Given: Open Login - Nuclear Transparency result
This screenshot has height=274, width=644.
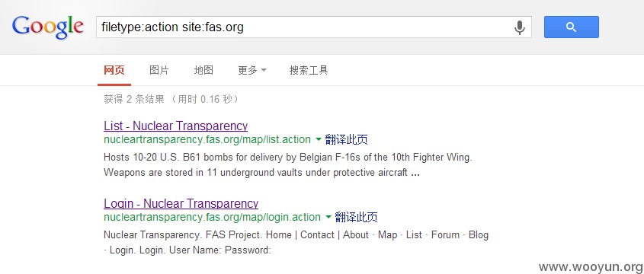Looking at the screenshot, I should click(x=181, y=203).
